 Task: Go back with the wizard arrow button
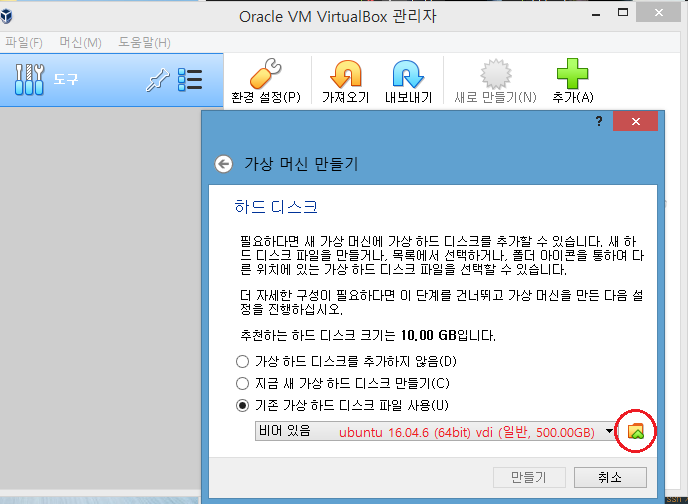click(223, 164)
